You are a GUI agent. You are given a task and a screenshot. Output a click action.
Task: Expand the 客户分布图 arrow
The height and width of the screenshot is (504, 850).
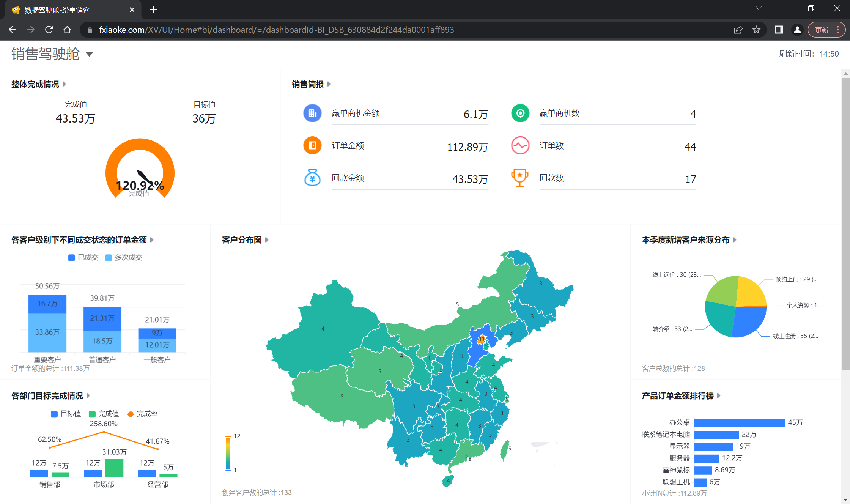tap(267, 240)
